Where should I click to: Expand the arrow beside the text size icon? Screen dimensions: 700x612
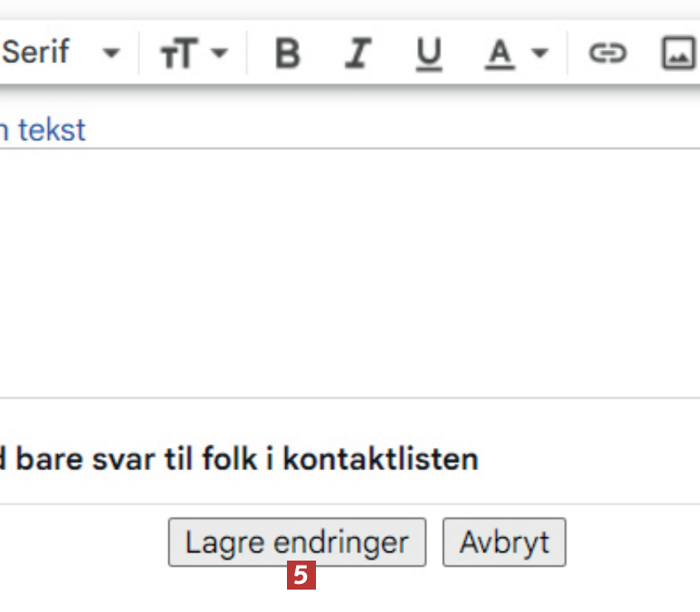[x=219, y=55]
